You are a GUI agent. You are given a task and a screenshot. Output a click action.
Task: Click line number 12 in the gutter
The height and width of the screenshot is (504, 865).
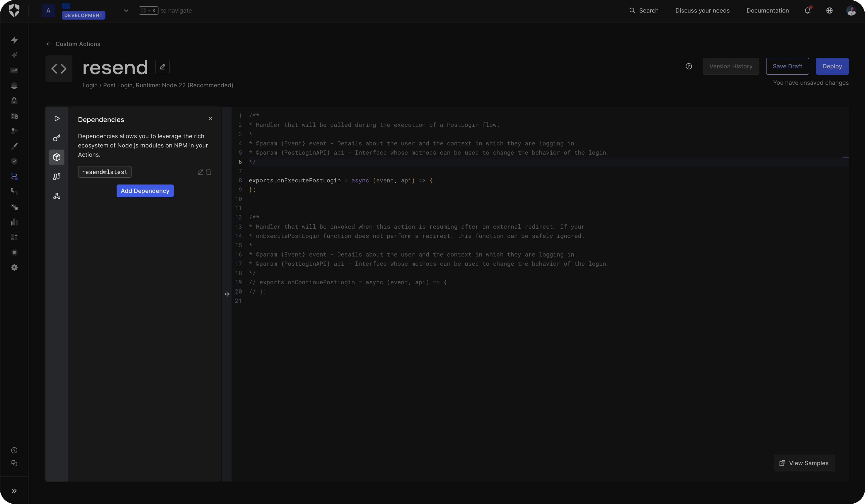coord(238,218)
